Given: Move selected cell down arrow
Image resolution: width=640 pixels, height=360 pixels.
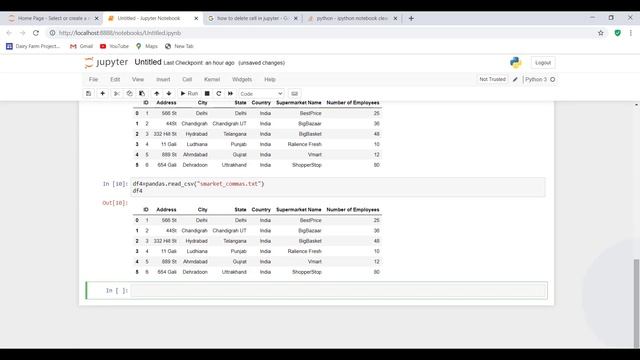Looking at the screenshot, I should [169, 93].
